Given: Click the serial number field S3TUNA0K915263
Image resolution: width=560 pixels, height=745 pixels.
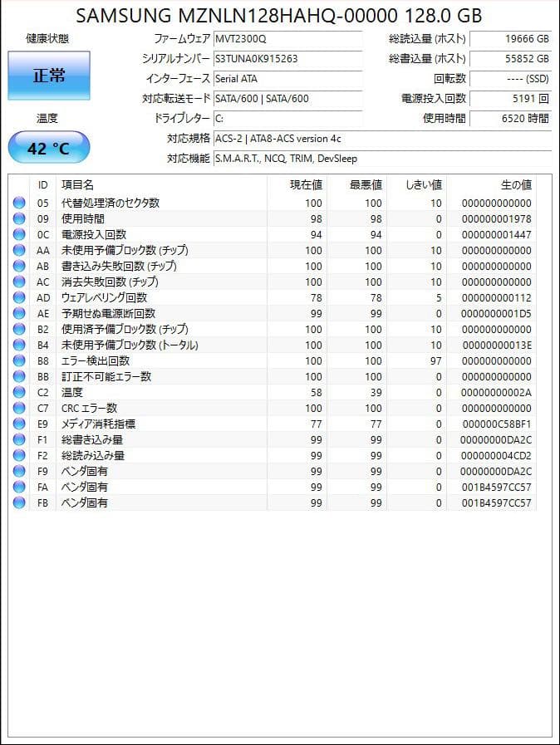Looking at the screenshot, I should point(288,59).
